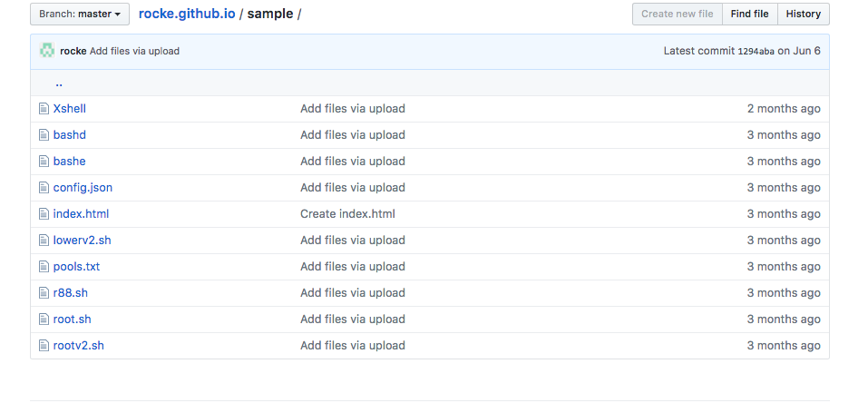This screenshot has width=868, height=403.
Task: View commit History
Action: (x=803, y=15)
